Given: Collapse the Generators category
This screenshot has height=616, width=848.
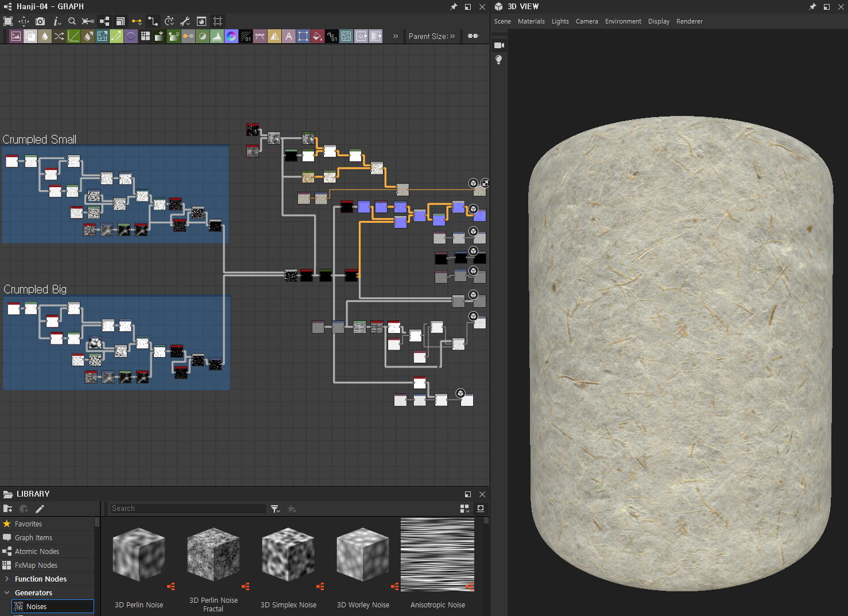Looking at the screenshot, I should (7, 592).
